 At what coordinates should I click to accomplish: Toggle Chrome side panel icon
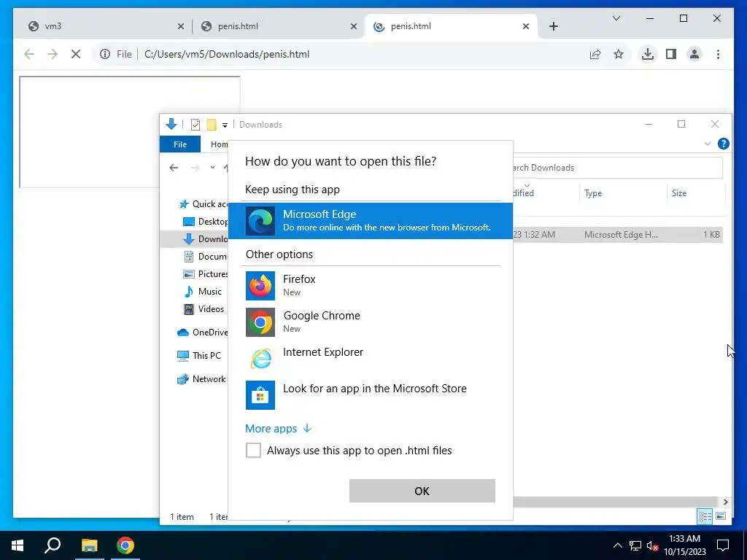click(671, 54)
